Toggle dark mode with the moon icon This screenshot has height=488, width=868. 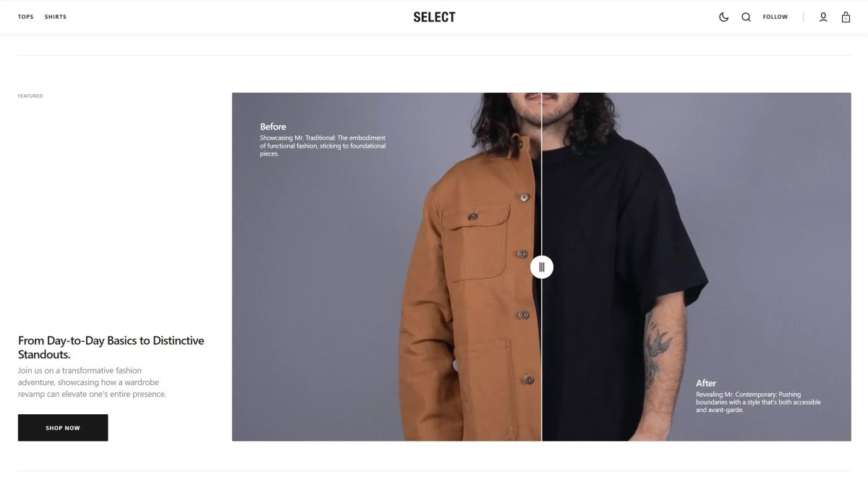(723, 17)
